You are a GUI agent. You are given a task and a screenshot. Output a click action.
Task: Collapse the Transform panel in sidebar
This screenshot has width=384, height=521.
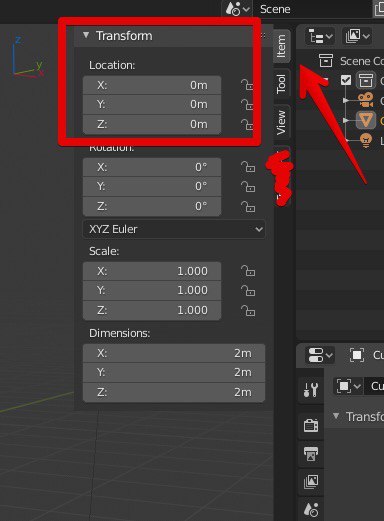tap(86, 35)
